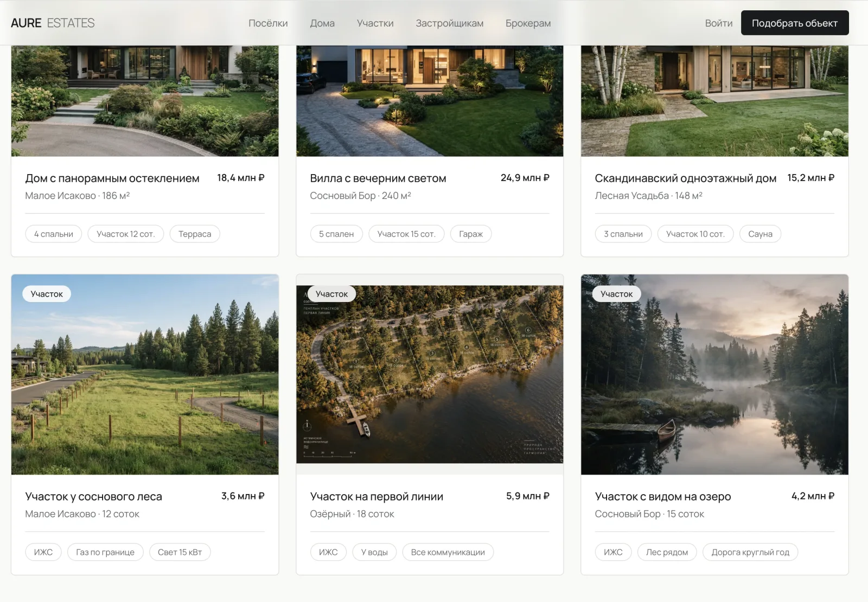Open listing Вилла с вечерним светом
This screenshot has height=602, width=868.
[x=378, y=178]
